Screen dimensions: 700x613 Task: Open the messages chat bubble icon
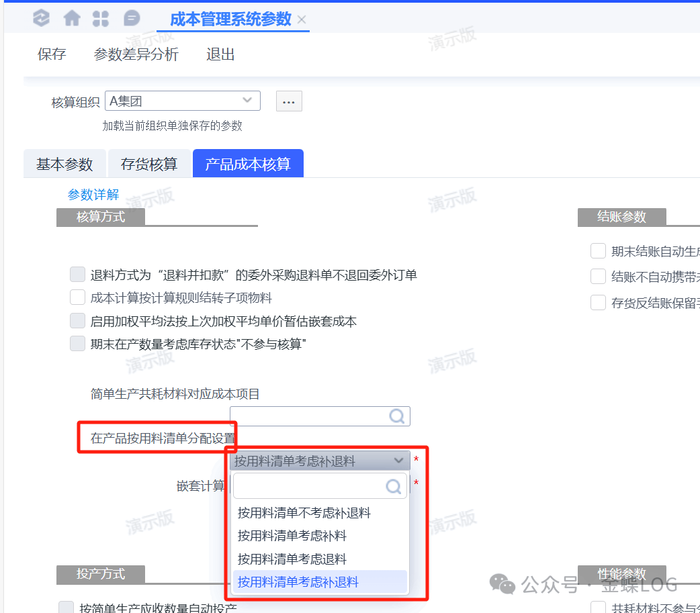132,19
